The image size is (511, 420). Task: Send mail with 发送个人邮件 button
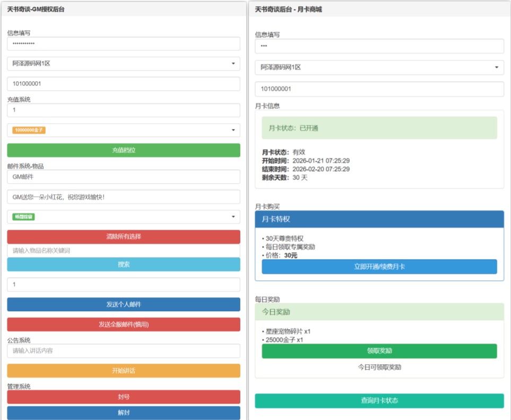123,304
